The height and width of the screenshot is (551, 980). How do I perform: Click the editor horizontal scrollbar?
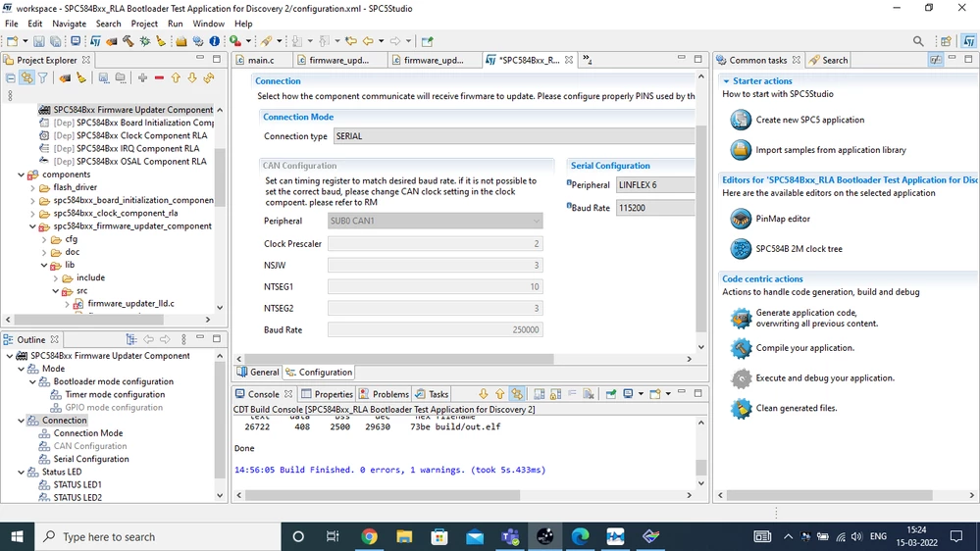[x=398, y=359]
